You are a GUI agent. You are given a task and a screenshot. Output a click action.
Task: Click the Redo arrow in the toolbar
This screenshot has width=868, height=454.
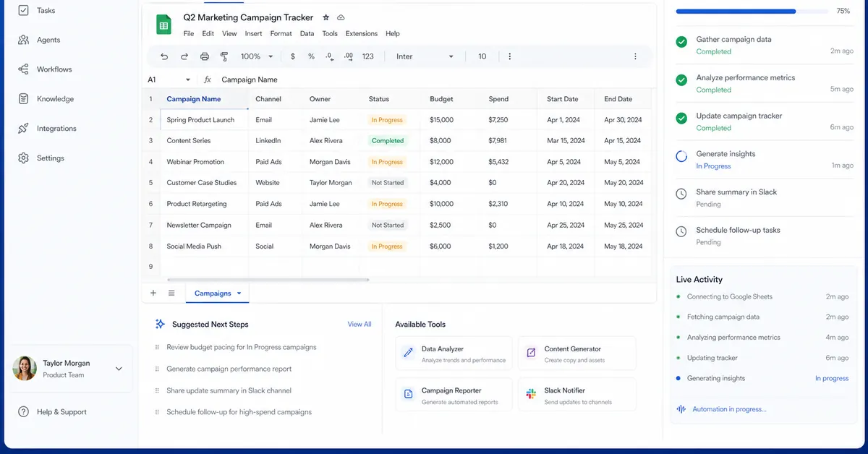point(184,56)
